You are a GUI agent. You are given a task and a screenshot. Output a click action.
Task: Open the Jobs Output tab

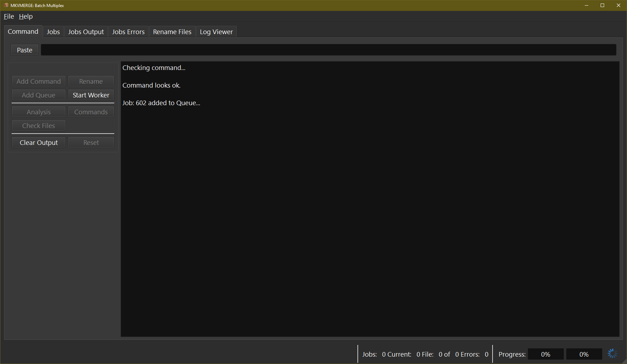(86, 32)
